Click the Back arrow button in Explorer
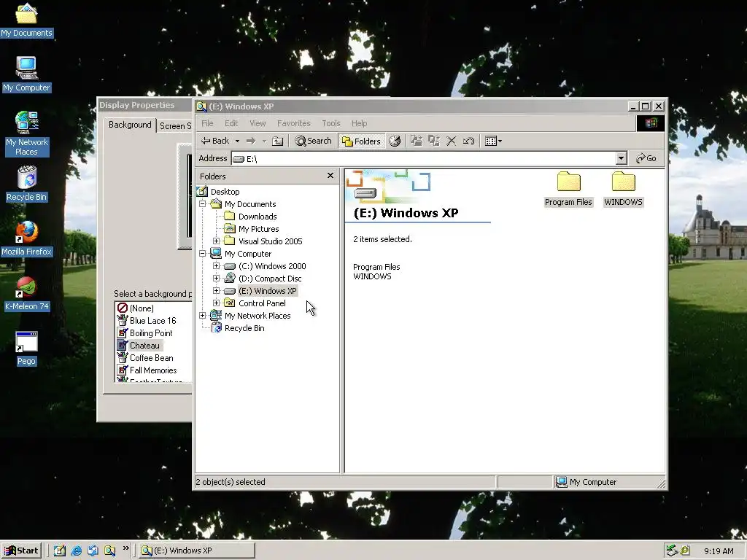This screenshot has width=747, height=560. [214, 141]
